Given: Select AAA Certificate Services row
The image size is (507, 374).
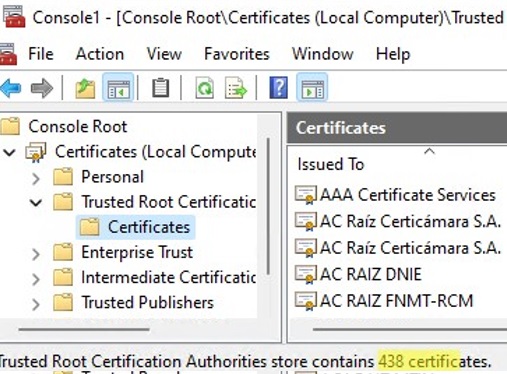Looking at the screenshot, I should point(396,195).
